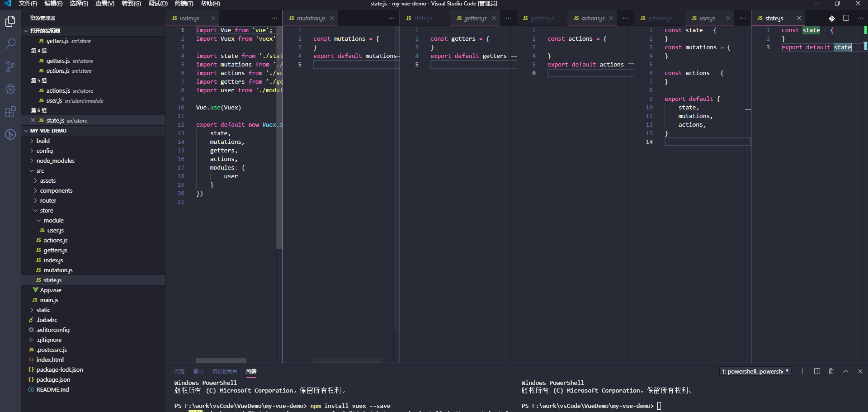The width and height of the screenshot is (868, 412).
Task: Open the 文件(F) menu
Action: (28, 4)
